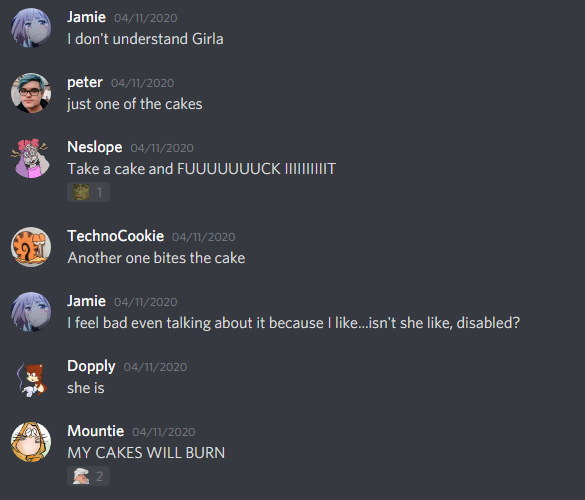Toggle the chef reaction under Mountie's message

tap(88, 476)
